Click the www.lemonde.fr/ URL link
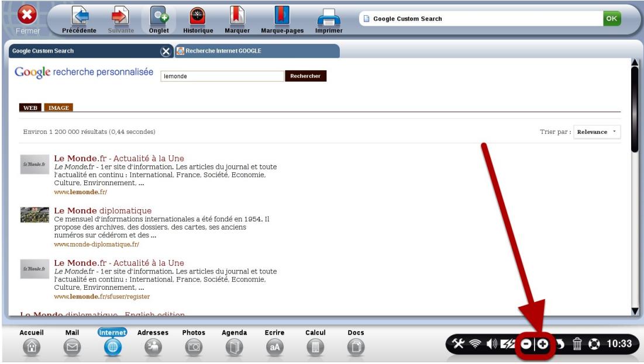This screenshot has height=364, width=644. (x=81, y=192)
